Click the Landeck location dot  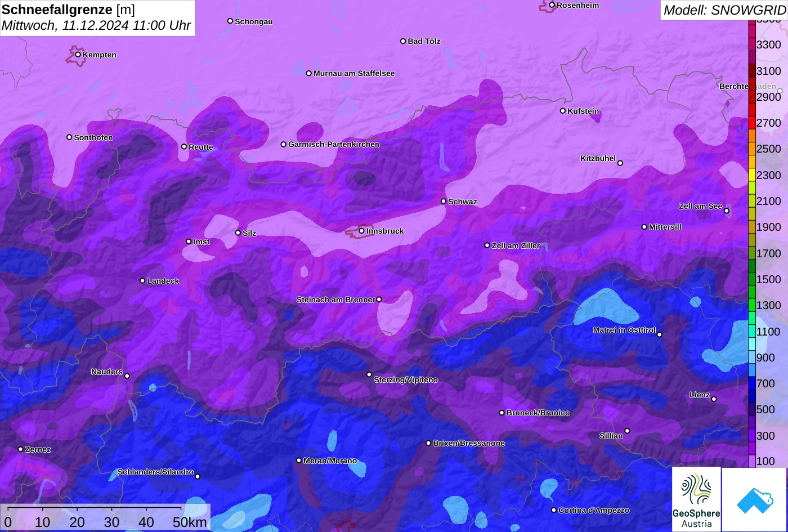[142, 280]
